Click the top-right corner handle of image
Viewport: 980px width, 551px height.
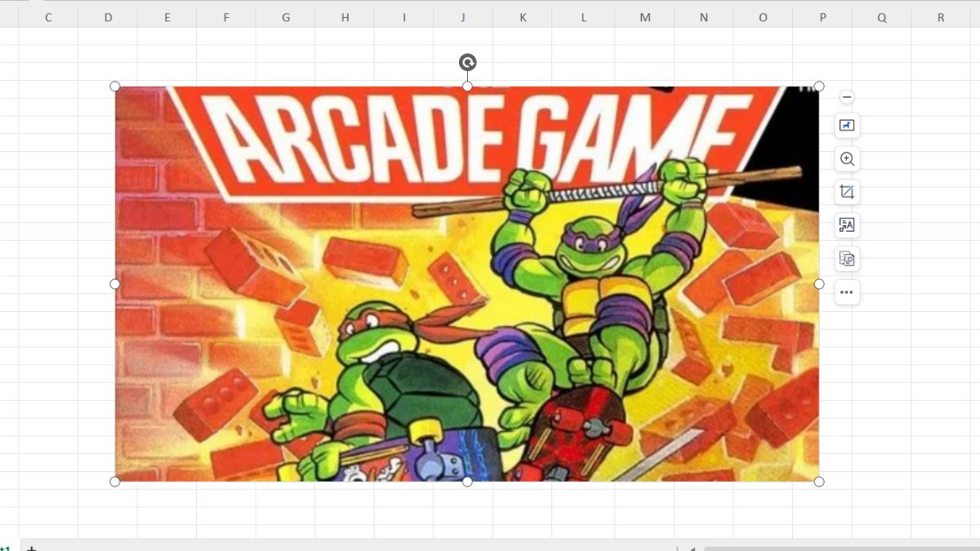click(x=819, y=87)
